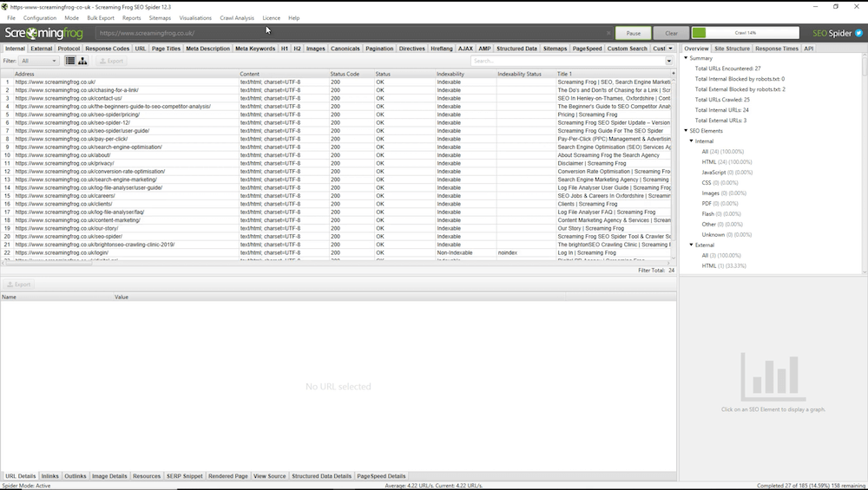Switch to the External tab
868x490 pixels.
tap(42, 49)
